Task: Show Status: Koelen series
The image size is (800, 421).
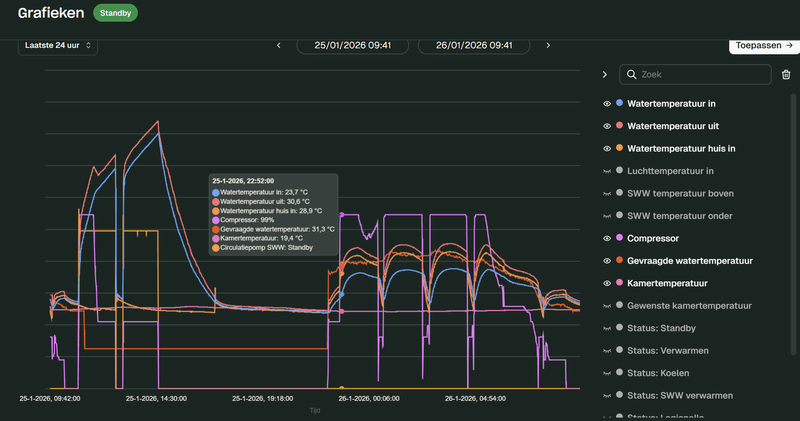Action: coord(607,373)
